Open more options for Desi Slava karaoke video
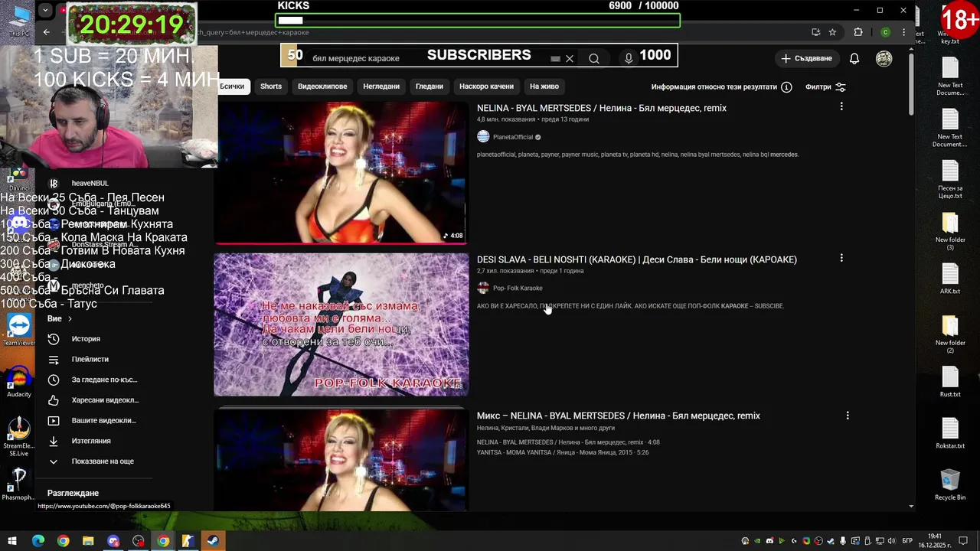 pos(841,259)
